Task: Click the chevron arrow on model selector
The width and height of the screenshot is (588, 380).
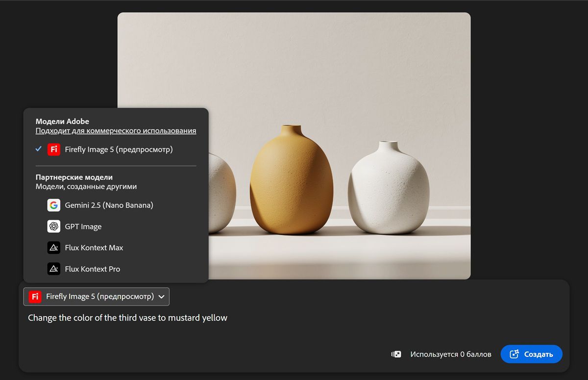Action: coord(161,297)
